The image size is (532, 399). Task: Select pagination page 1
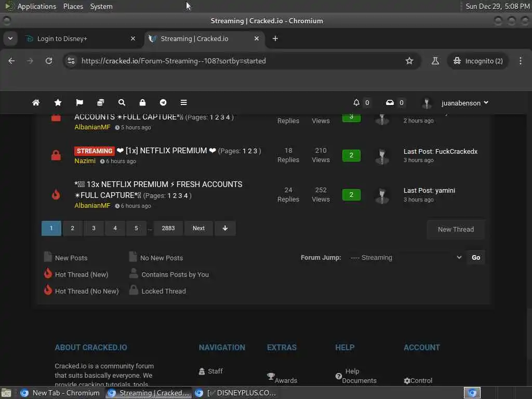point(51,228)
